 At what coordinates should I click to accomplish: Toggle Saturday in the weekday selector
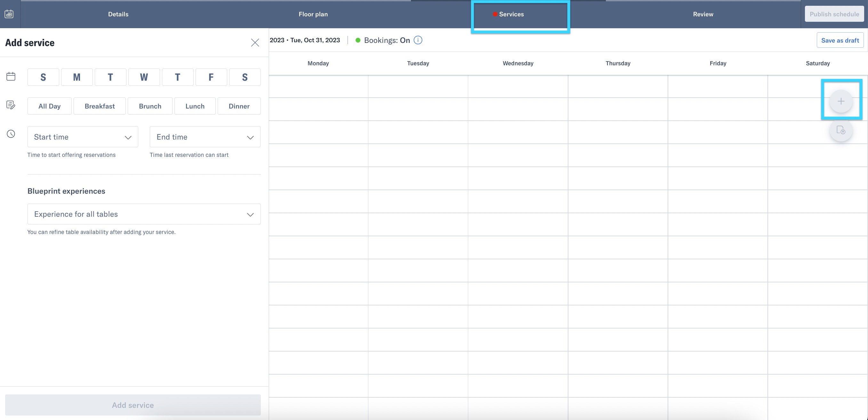tap(245, 77)
